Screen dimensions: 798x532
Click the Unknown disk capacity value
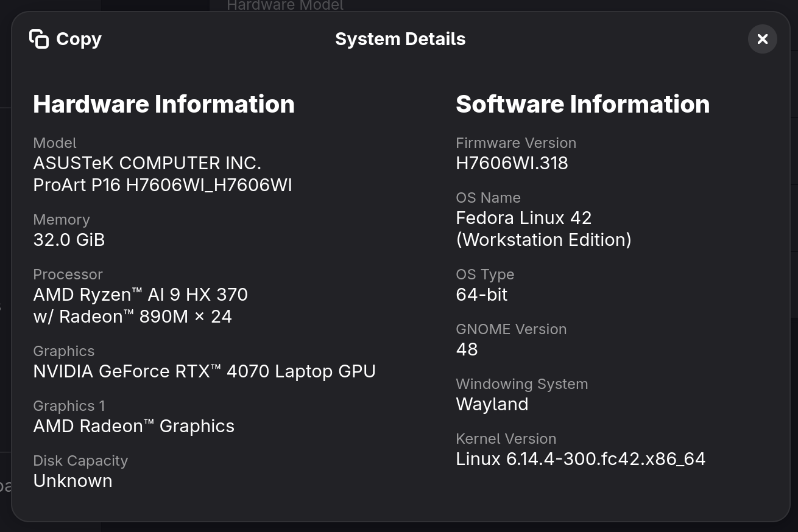72,481
